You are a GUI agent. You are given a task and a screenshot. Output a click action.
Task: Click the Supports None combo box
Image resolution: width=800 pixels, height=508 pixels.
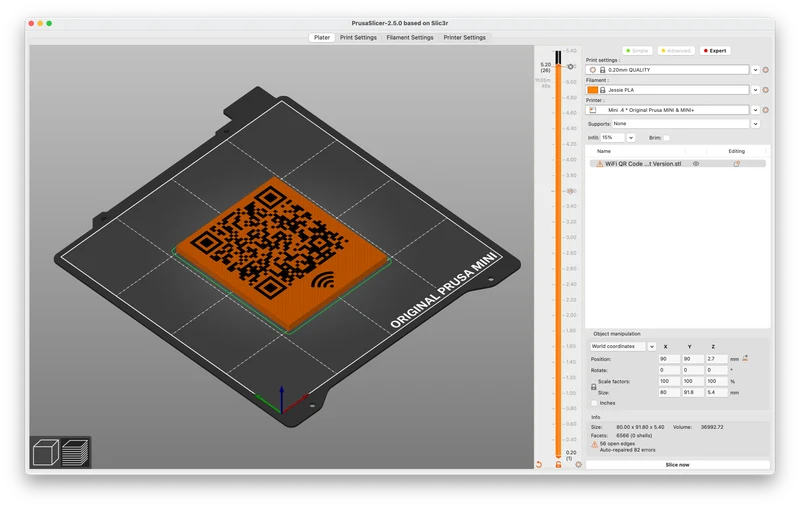[681, 124]
